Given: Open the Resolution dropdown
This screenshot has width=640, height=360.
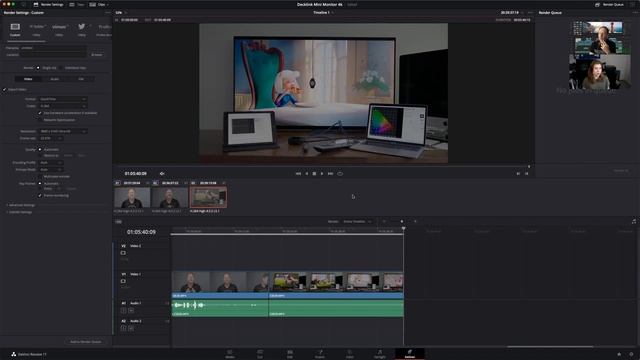Looking at the screenshot, I should pos(62,131).
